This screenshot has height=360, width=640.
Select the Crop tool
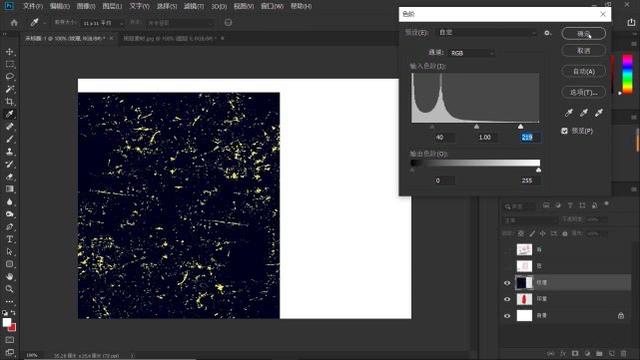[9, 101]
